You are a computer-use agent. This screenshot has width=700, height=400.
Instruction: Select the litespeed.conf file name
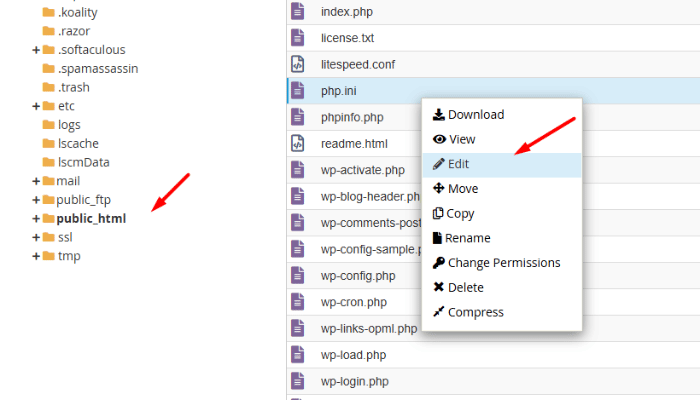click(x=358, y=65)
